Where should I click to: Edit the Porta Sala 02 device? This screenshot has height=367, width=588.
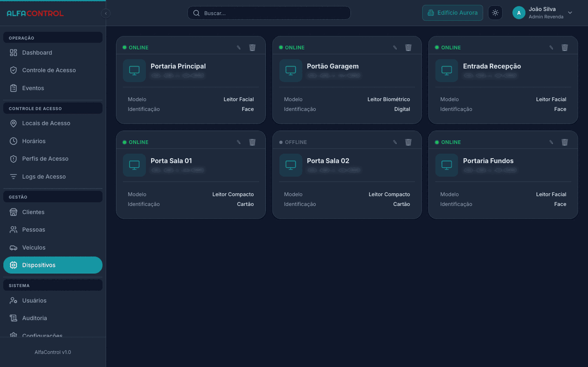click(395, 142)
